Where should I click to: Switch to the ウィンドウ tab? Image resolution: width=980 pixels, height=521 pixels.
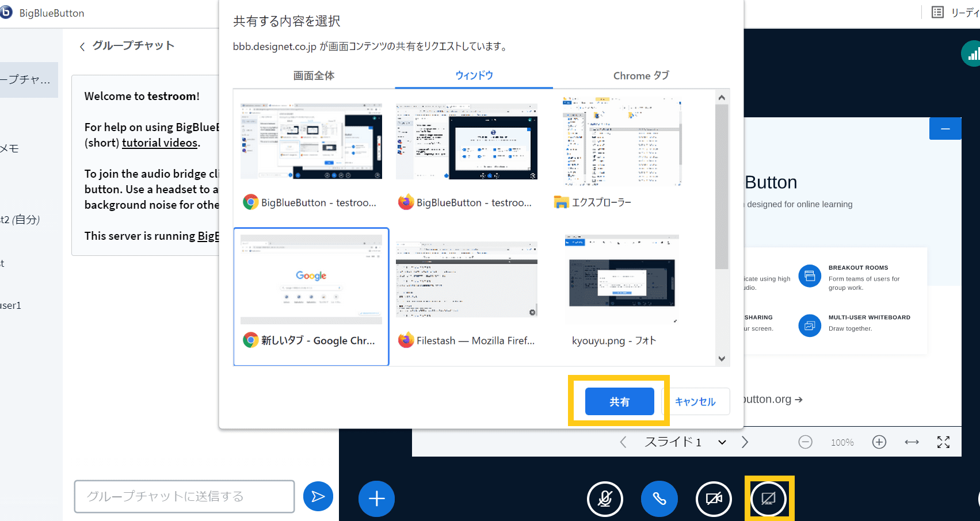click(x=474, y=75)
